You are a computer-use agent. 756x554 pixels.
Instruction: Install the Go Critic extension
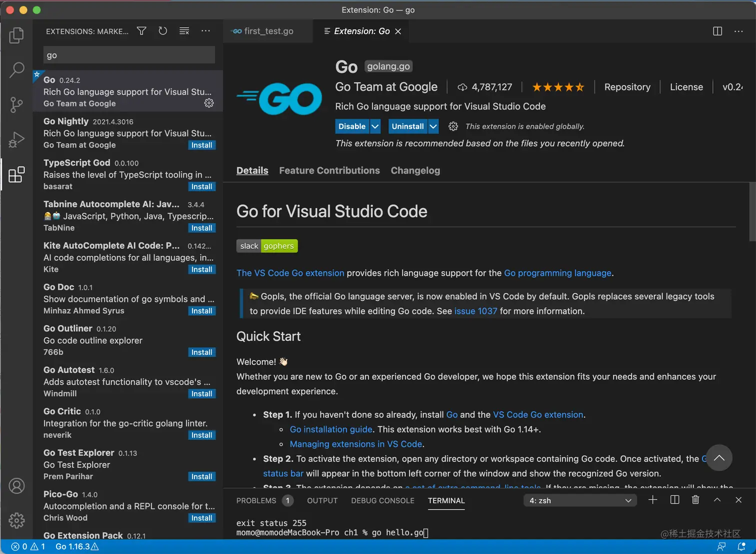coord(202,435)
